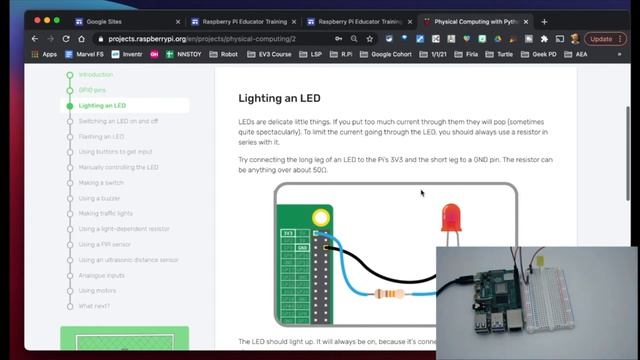Screen dimensions: 640x360
Task: Open the Inventr bookmark
Action: coord(127,54)
